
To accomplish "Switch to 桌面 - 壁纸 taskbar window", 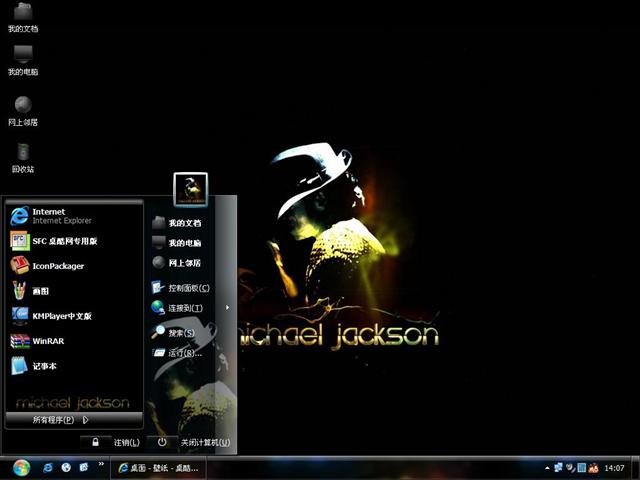I will tap(160, 467).
